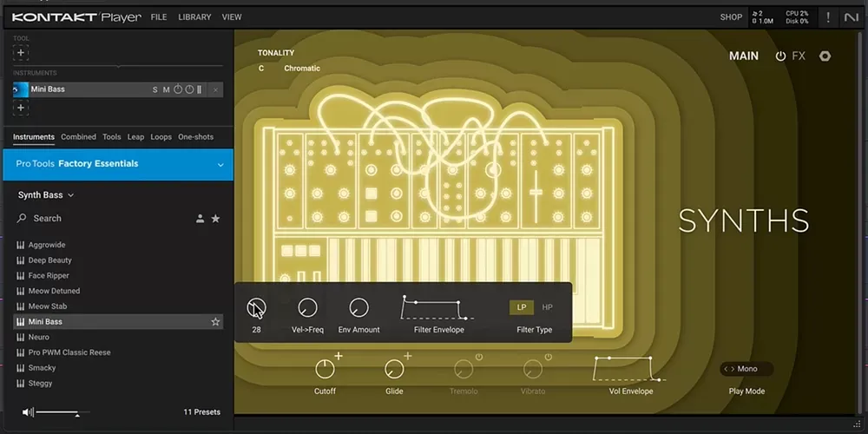Image resolution: width=868 pixels, height=434 pixels.
Task: Toggle the FX power button
Action: click(780, 56)
